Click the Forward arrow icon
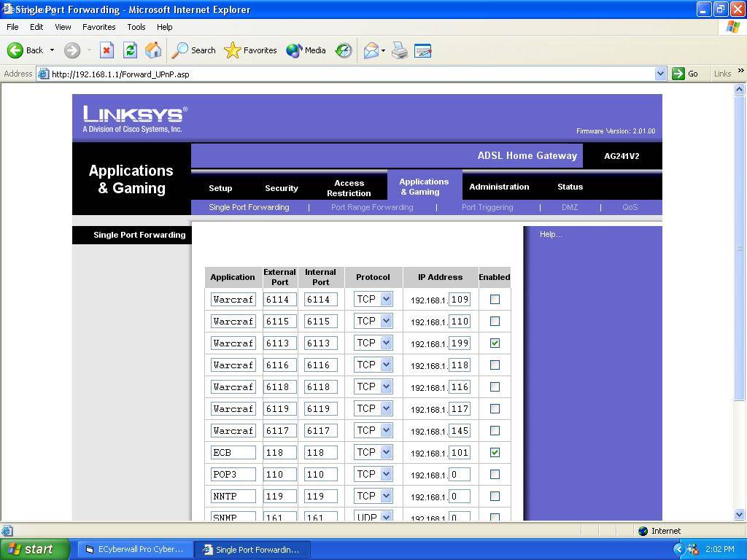Viewport: 747px width, 560px height. click(72, 50)
